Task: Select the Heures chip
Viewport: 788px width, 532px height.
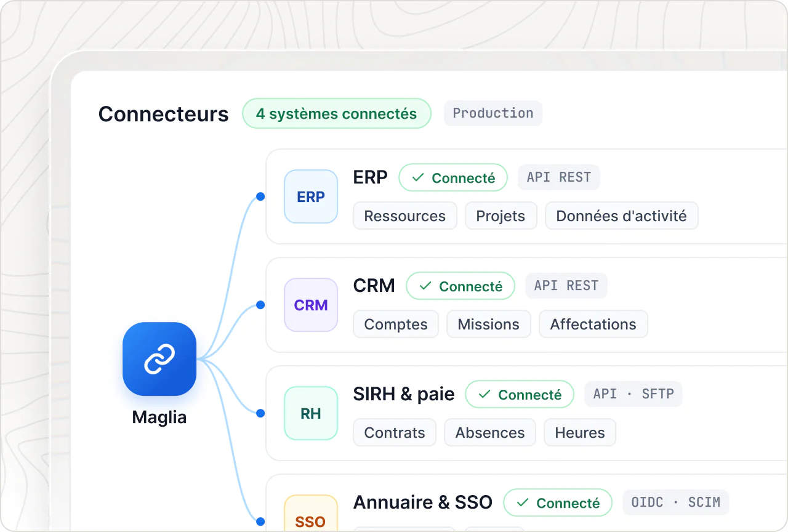Action: 580,433
